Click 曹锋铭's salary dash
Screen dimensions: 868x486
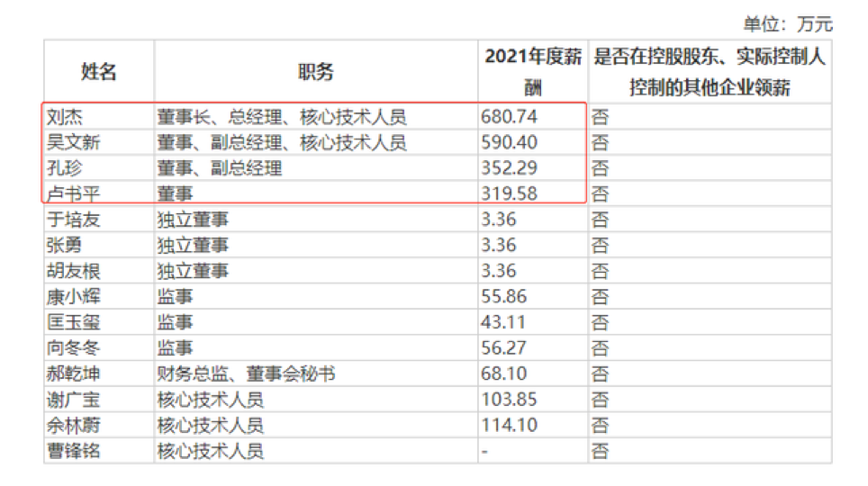click(485, 451)
